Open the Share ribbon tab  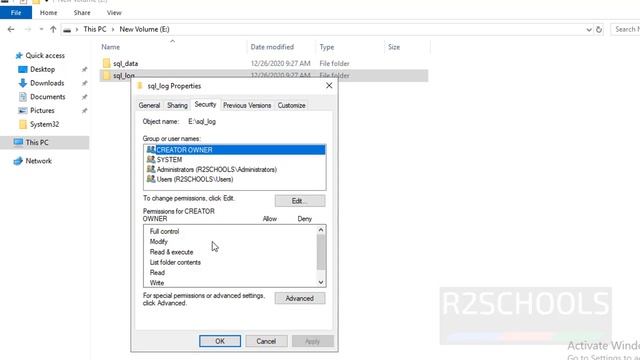click(82, 13)
